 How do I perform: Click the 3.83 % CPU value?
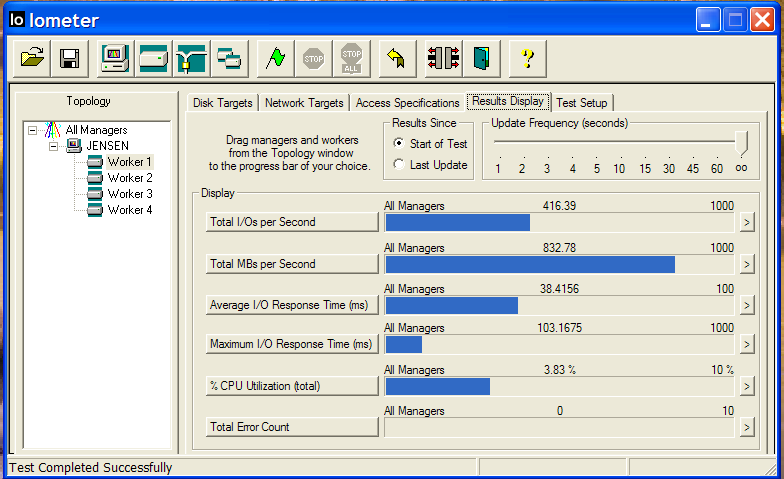point(560,370)
